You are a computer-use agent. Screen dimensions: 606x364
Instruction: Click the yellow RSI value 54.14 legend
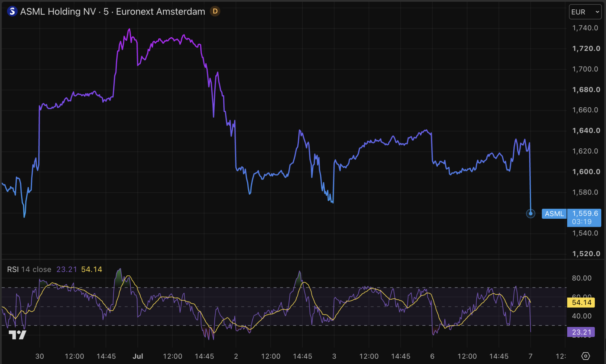click(92, 270)
